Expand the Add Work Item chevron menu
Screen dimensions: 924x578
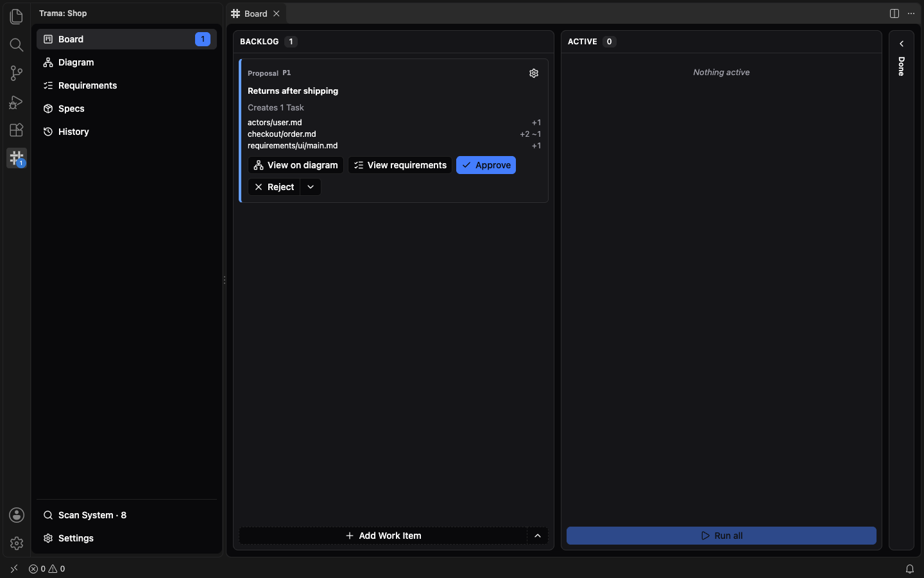tap(538, 536)
